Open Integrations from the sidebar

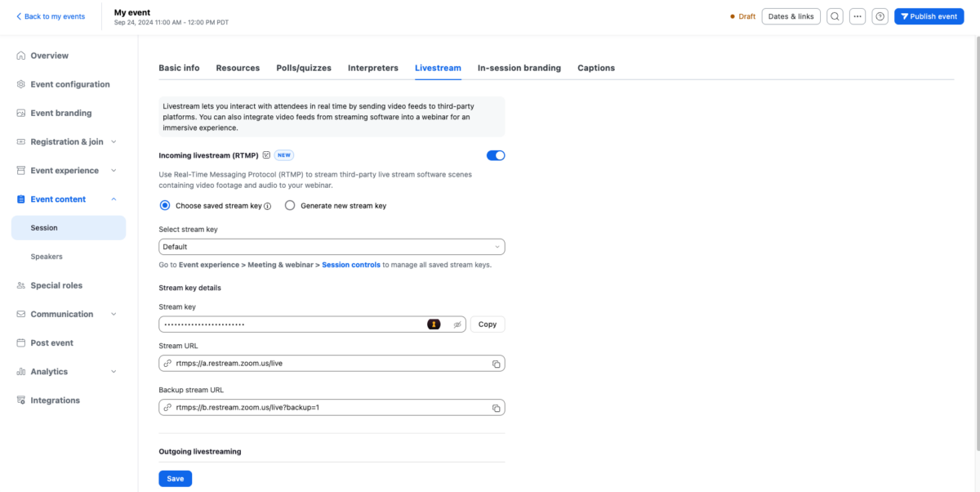[x=55, y=400]
